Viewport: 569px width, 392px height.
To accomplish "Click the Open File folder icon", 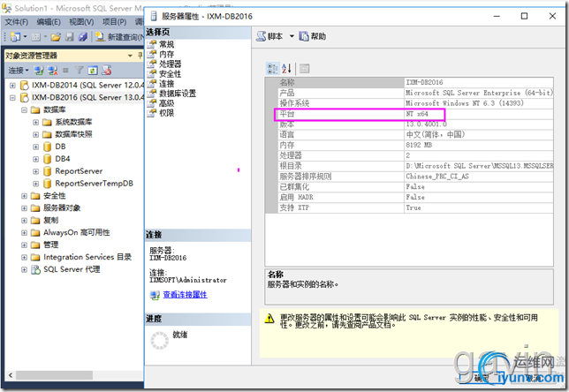I will (56, 36).
